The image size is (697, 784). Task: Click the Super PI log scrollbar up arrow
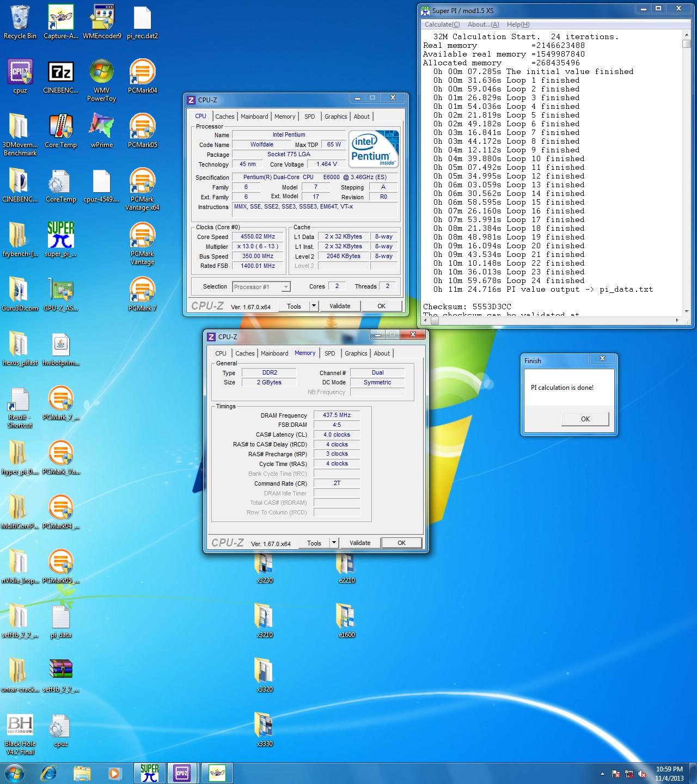pos(686,35)
